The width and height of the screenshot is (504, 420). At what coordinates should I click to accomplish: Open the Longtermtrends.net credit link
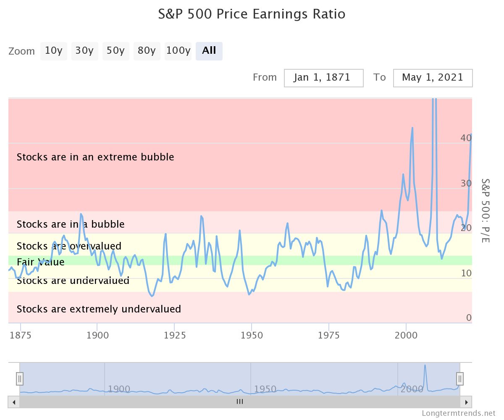459,413
